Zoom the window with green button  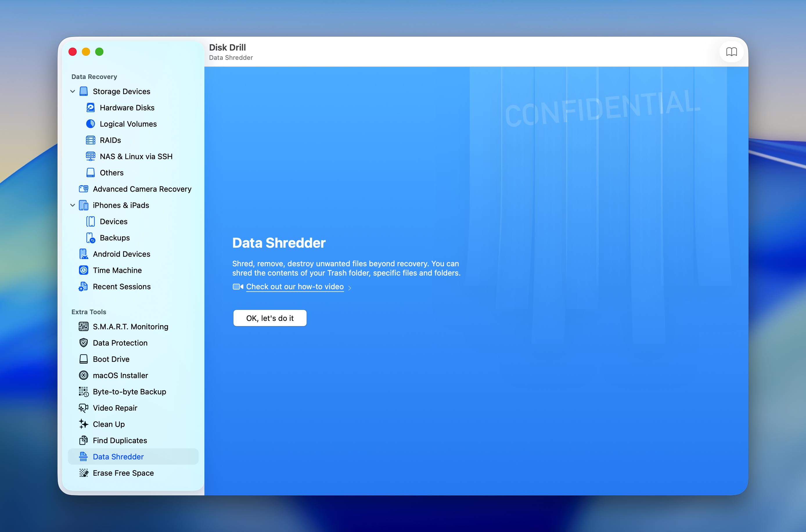tap(99, 52)
